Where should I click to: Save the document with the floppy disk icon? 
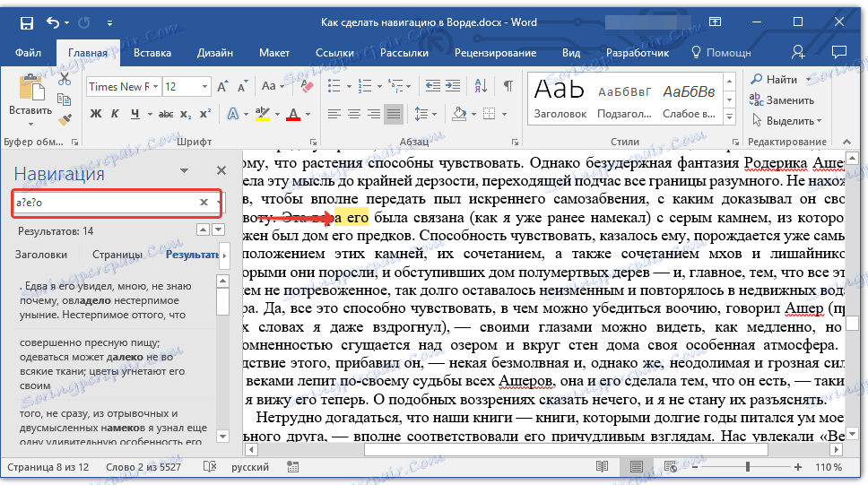[27, 22]
